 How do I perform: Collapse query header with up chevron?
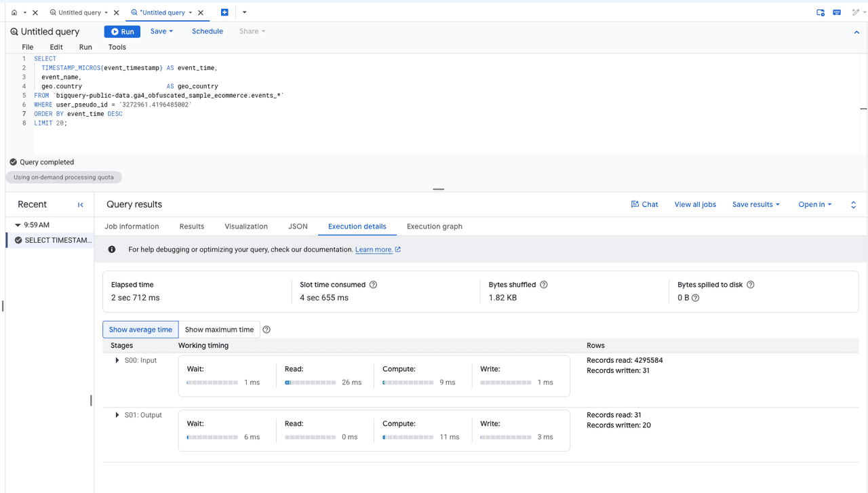pyautogui.click(x=857, y=32)
